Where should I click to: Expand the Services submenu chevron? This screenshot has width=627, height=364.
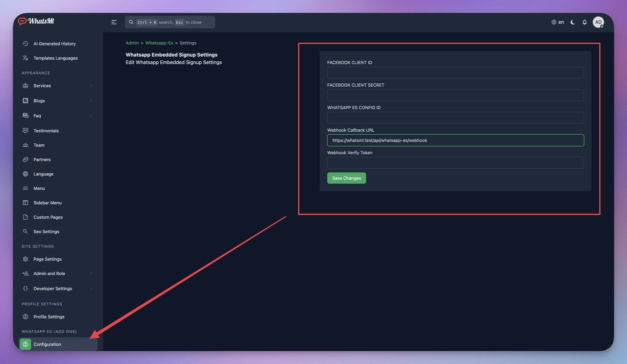91,86
